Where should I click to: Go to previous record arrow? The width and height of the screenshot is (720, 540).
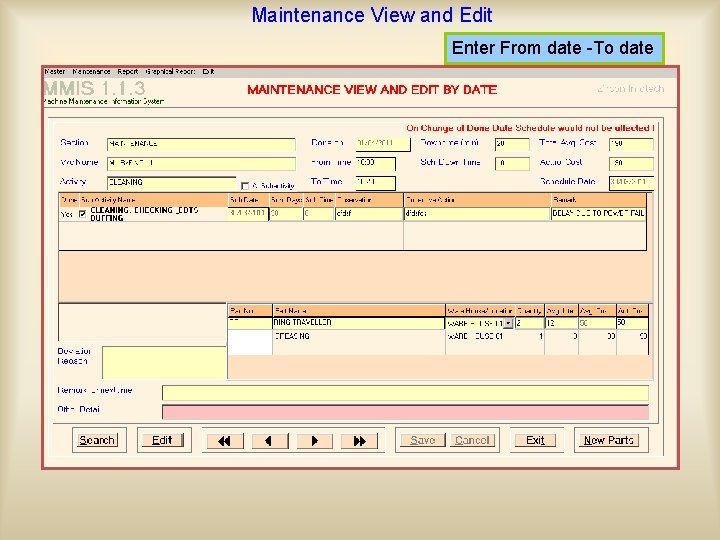tap(270, 441)
